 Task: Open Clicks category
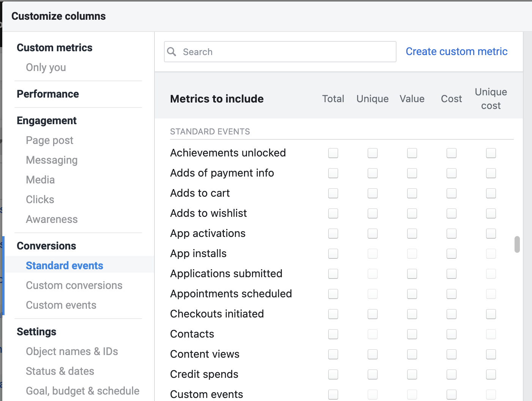point(40,199)
